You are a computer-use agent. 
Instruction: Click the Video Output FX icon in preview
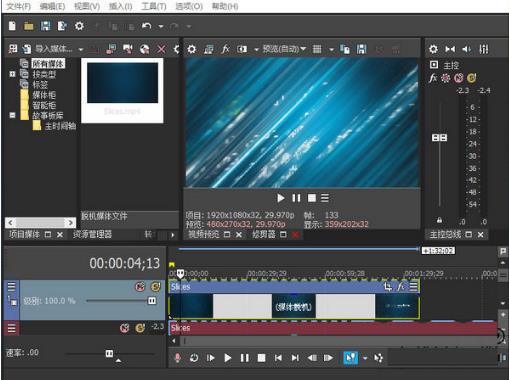225,49
